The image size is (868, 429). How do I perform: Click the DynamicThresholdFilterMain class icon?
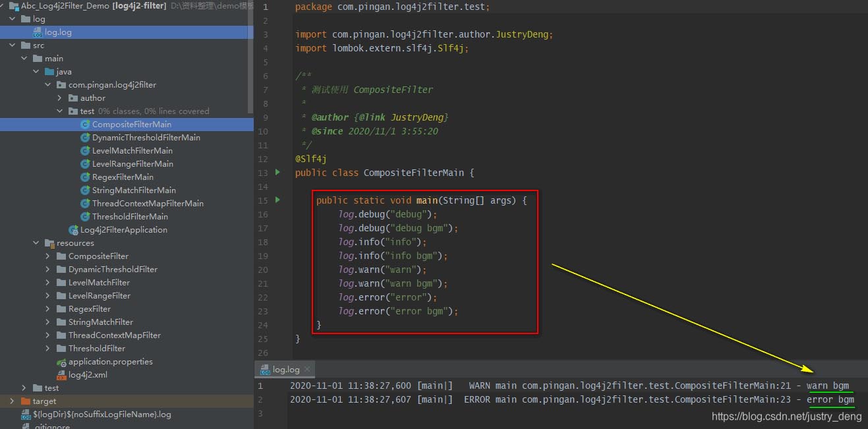tap(85, 138)
